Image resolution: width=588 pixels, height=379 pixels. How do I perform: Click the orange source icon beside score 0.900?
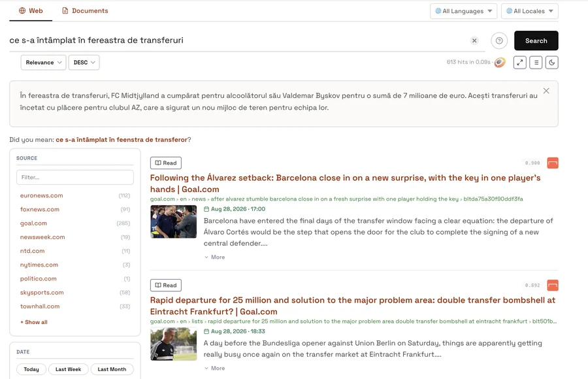[x=552, y=163]
